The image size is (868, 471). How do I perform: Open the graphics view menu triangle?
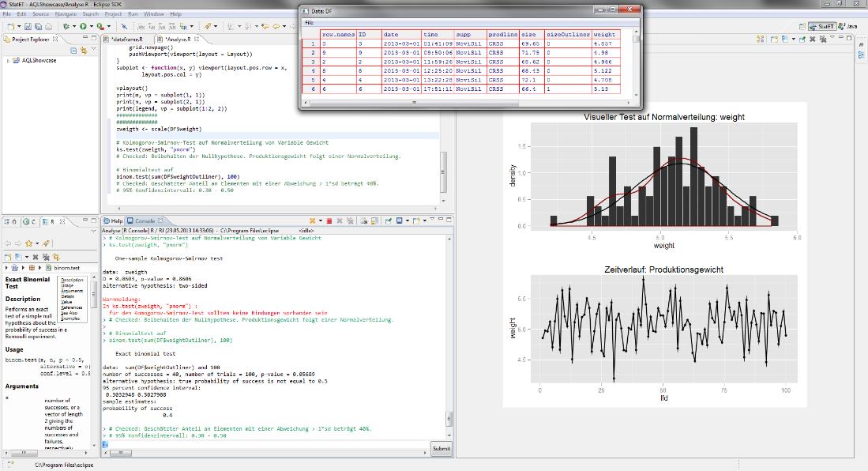tap(832, 38)
